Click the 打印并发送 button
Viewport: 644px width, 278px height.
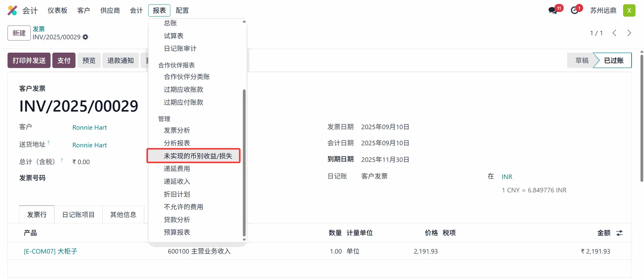29,60
